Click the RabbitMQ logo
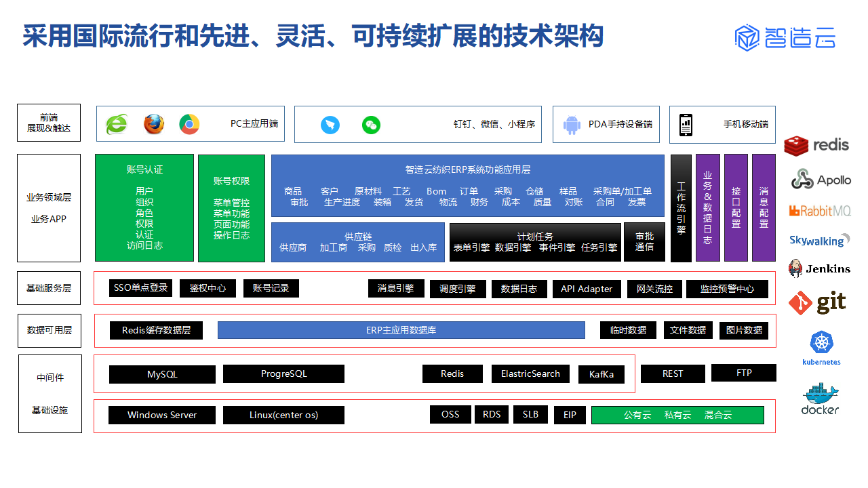The height and width of the screenshot is (488, 868). pos(819,211)
